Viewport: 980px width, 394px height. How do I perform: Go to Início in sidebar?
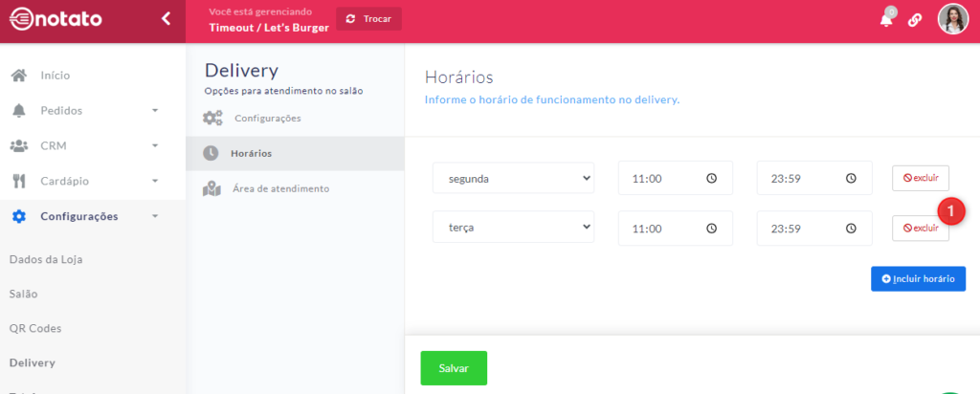55,76
